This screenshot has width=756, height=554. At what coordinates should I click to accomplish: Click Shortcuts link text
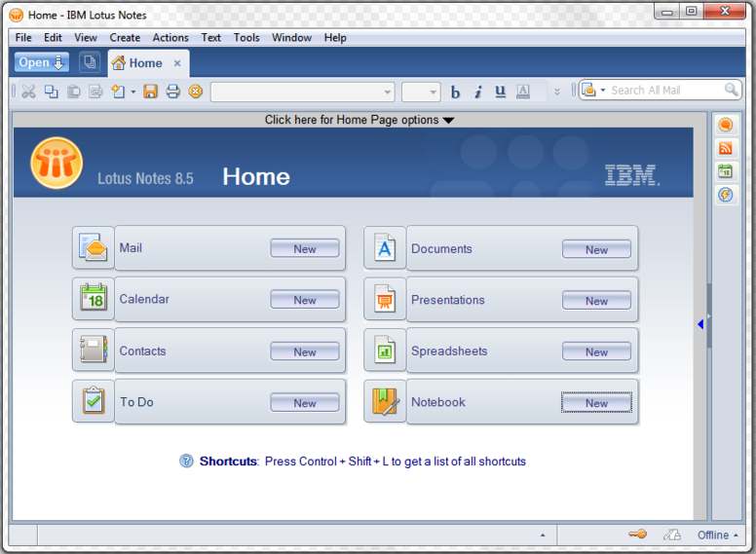[x=229, y=462]
